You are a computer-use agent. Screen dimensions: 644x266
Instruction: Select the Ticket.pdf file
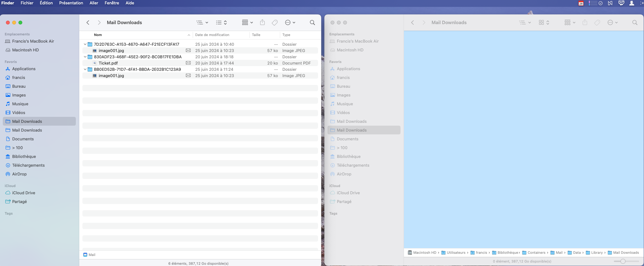(x=108, y=63)
